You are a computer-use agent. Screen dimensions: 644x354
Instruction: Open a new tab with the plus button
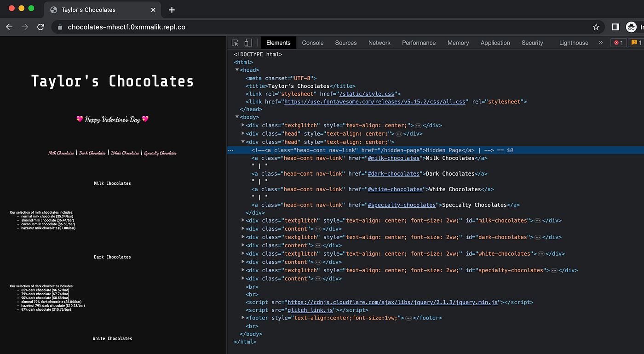click(x=172, y=10)
